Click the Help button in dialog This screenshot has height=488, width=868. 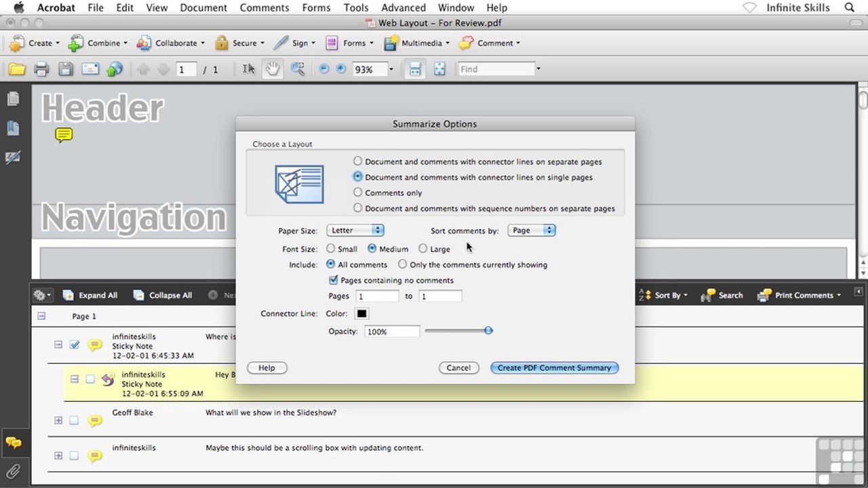(267, 368)
